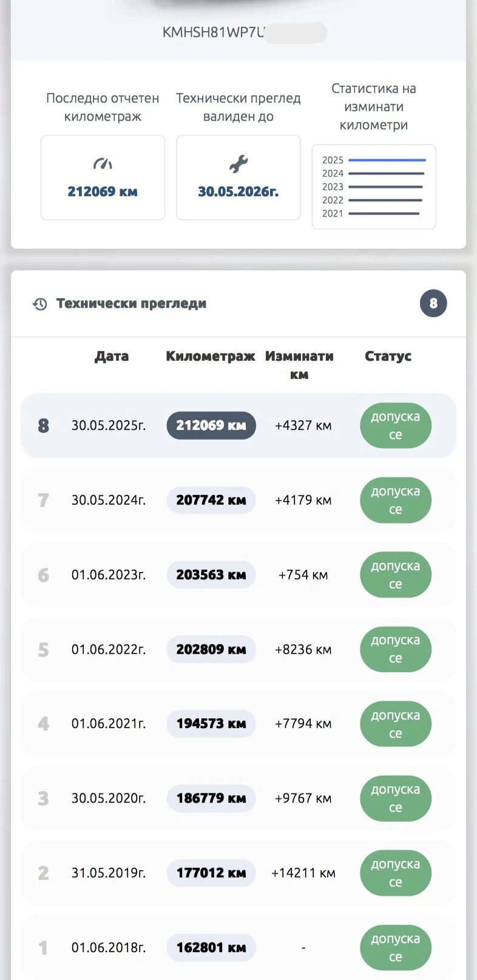Click the wrench icon above 30.05.2026г.
477x980 pixels.
tap(238, 164)
